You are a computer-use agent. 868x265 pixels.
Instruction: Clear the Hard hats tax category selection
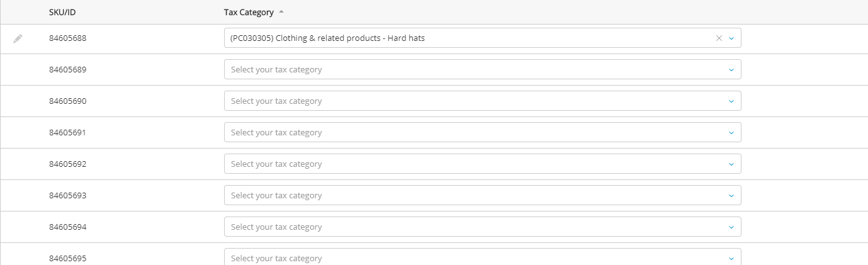(719, 38)
